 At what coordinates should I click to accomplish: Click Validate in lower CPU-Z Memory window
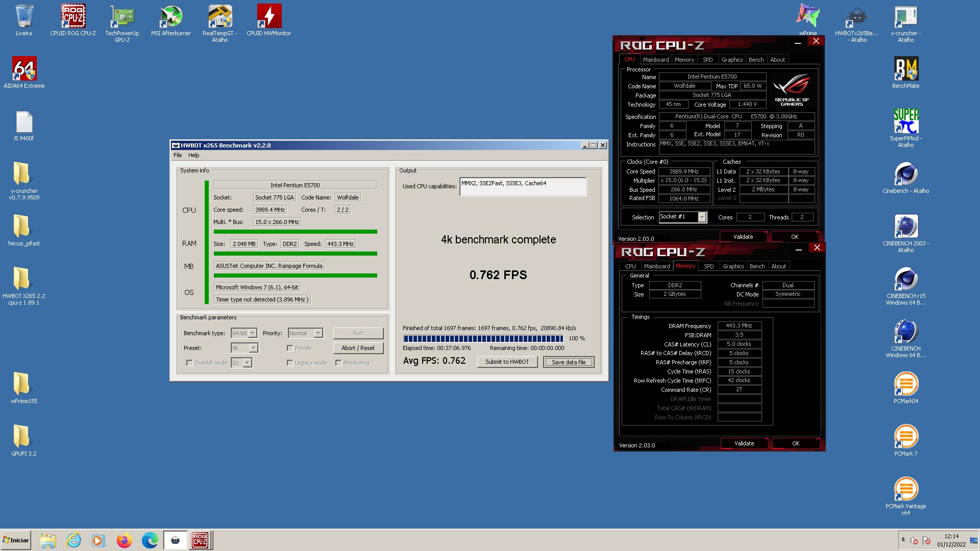744,443
